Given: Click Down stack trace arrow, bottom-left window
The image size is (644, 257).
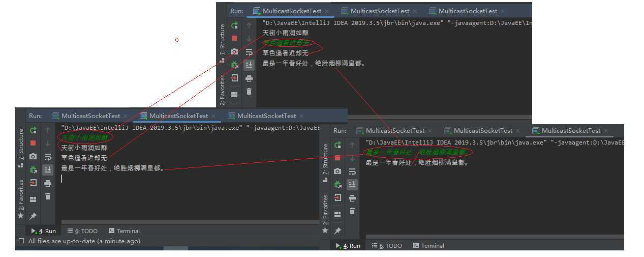Looking at the screenshot, I should [48, 144].
